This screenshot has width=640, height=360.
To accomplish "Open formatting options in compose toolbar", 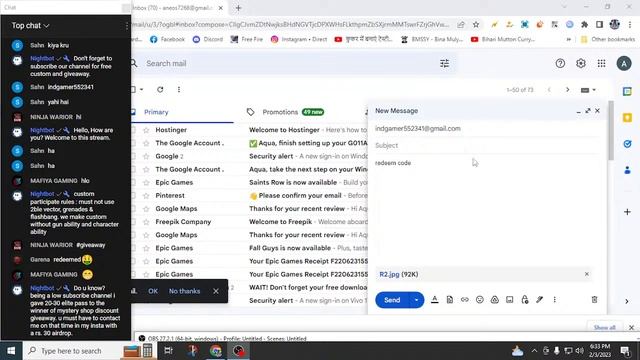I will point(435,300).
